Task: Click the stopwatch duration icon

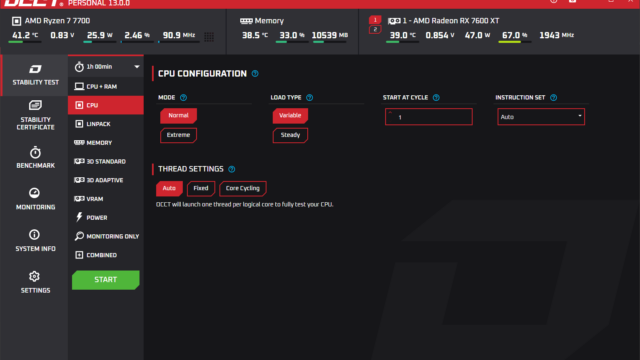Action: 79,67
